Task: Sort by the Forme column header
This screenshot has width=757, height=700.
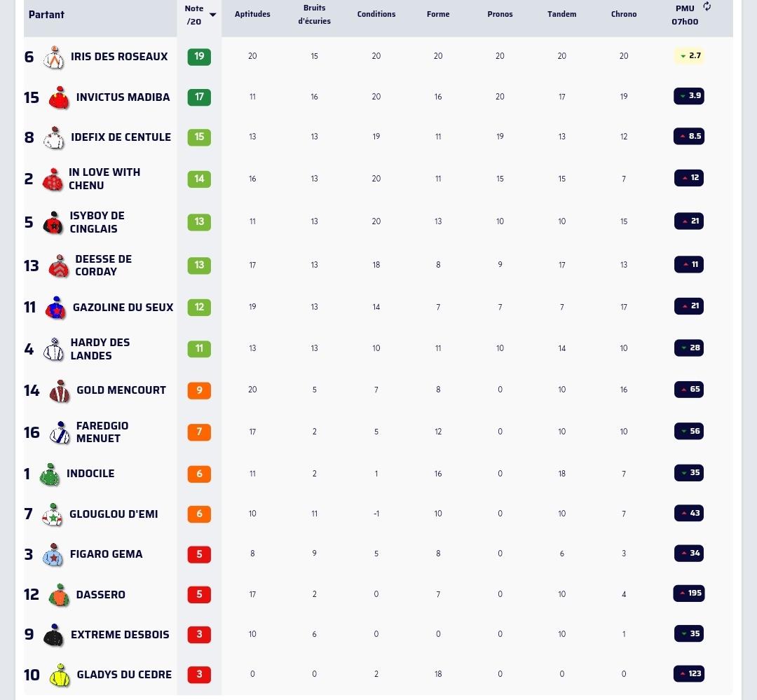Action: [438, 14]
